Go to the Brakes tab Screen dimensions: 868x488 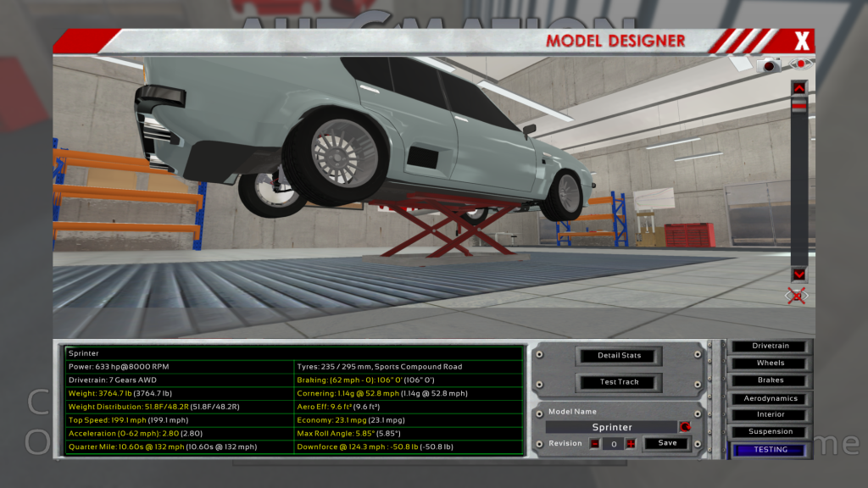[x=770, y=380]
